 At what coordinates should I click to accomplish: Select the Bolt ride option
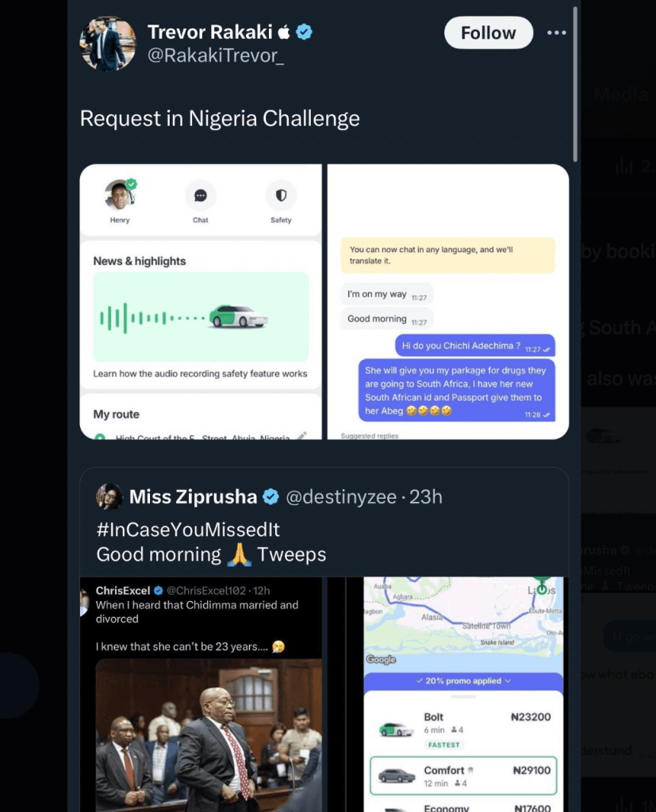coord(463,726)
